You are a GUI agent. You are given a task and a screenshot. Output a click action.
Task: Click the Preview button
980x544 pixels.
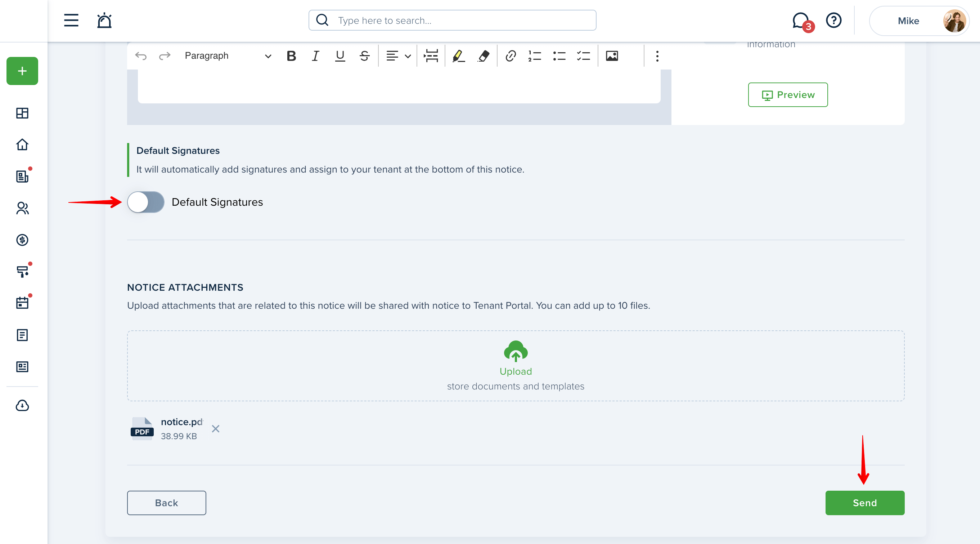coord(788,95)
